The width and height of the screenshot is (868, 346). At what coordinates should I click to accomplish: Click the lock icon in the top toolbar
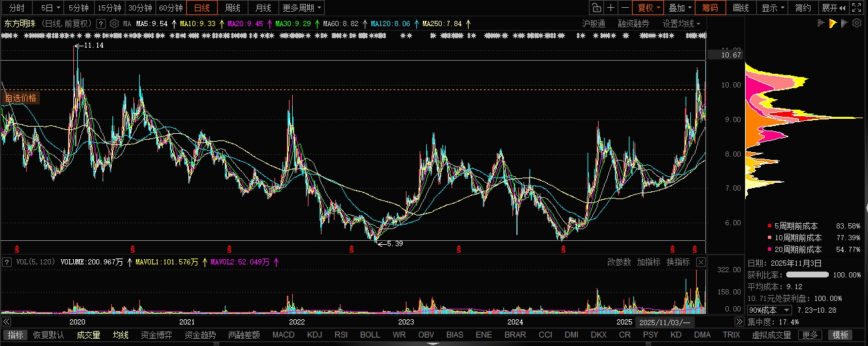coord(596,8)
